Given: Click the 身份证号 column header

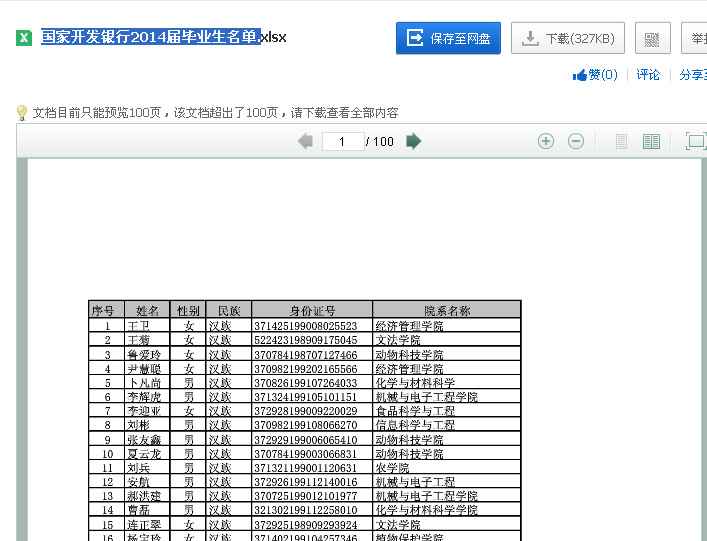Looking at the screenshot, I should pos(312,310).
